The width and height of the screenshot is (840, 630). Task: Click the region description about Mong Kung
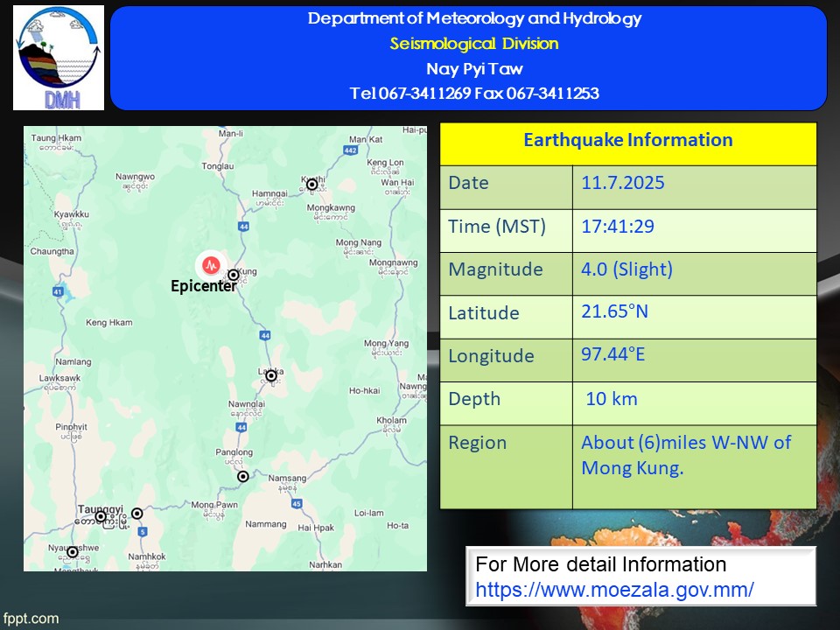(x=686, y=455)
